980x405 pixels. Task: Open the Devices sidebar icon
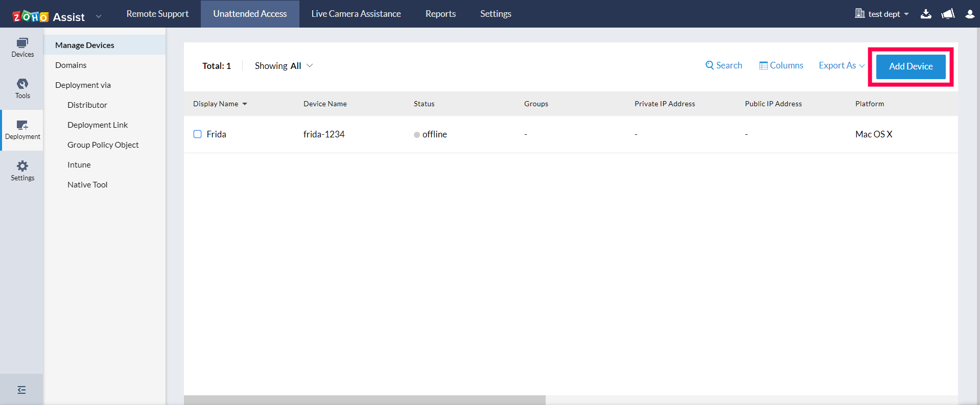[x=22, y=47]
